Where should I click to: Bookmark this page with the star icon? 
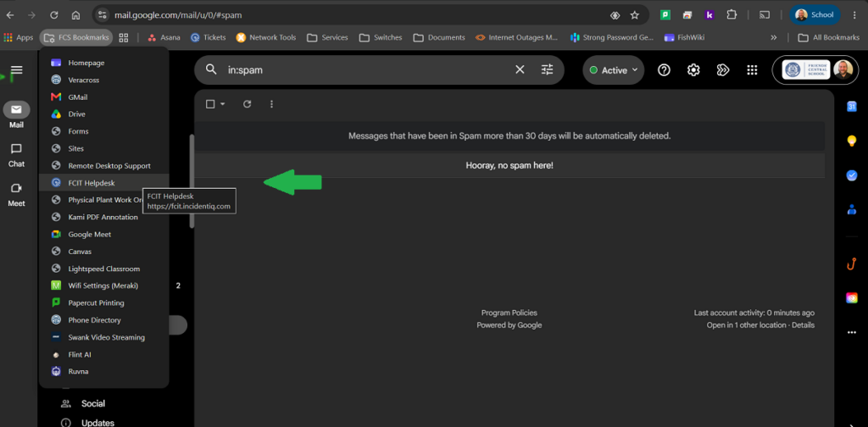tap(634, 15)
